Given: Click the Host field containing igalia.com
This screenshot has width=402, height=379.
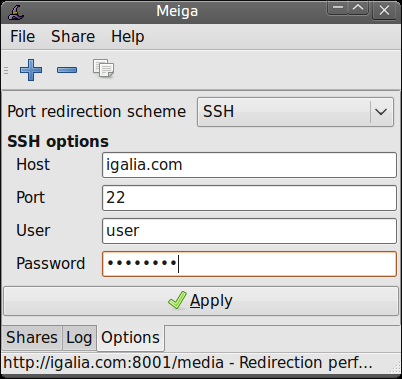Looking at the screenshot, I should pos(249,165).
